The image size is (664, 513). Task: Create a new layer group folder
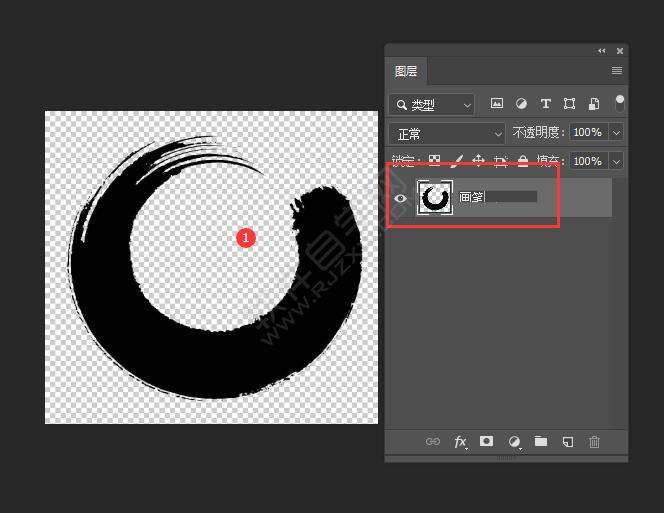(541, 441)
